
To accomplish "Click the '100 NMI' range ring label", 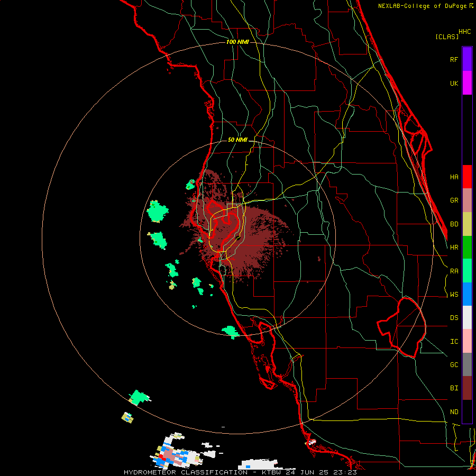I will point(237,42).
